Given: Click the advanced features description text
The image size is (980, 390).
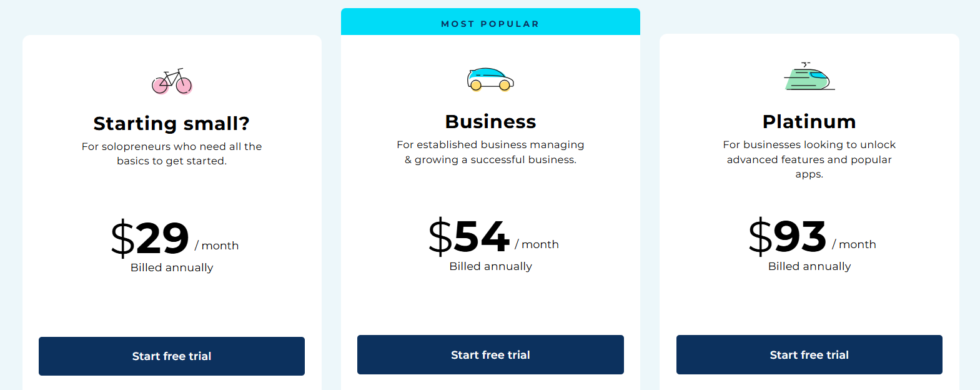Looking at the screenshot, I should pos(809,159).
